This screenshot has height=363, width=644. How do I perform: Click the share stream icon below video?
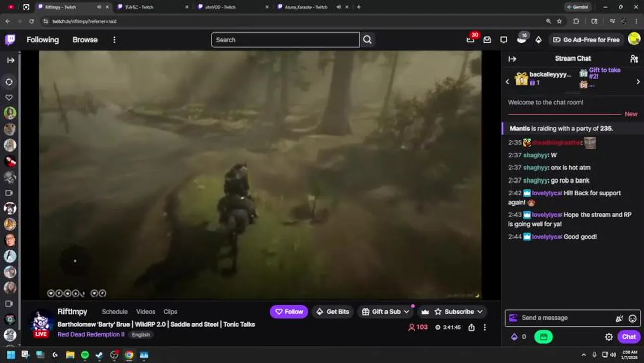[471, 327]
